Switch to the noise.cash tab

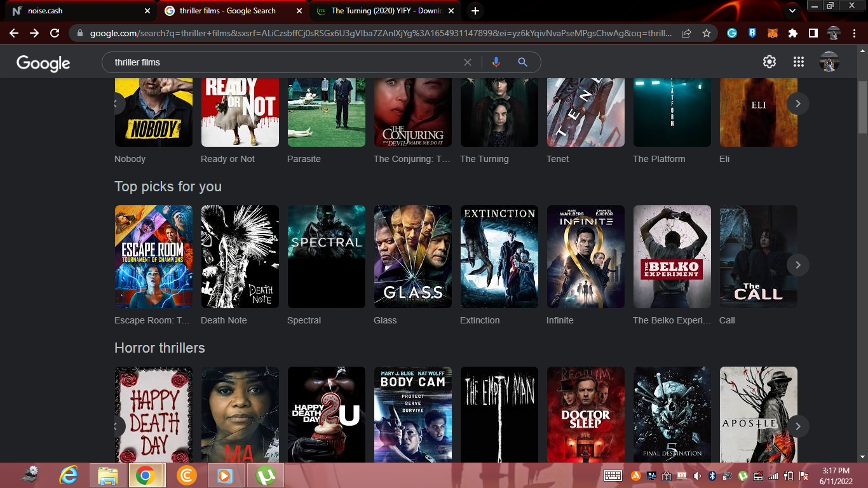[x=79, y=11]
